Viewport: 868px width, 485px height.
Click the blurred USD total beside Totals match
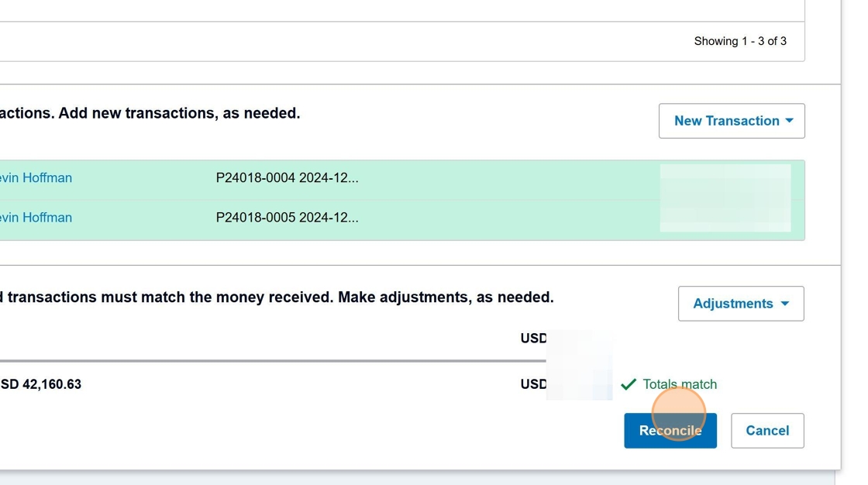[579, 384]
